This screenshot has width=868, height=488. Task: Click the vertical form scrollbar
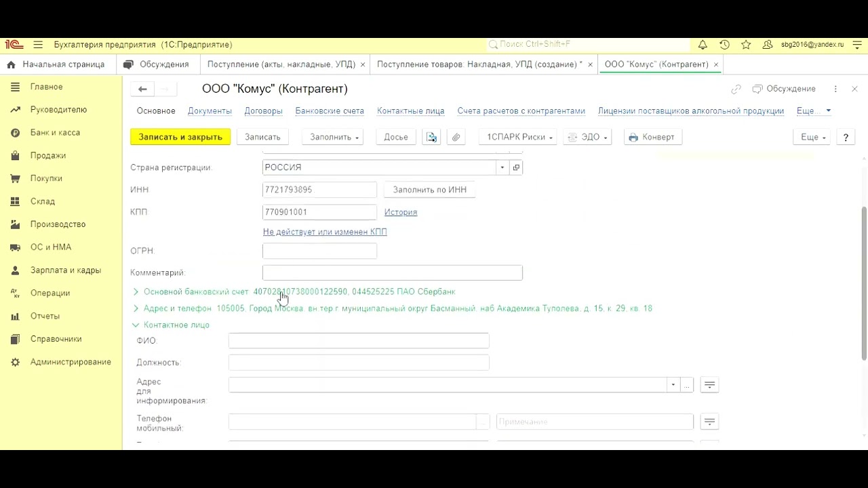point(864,285)
